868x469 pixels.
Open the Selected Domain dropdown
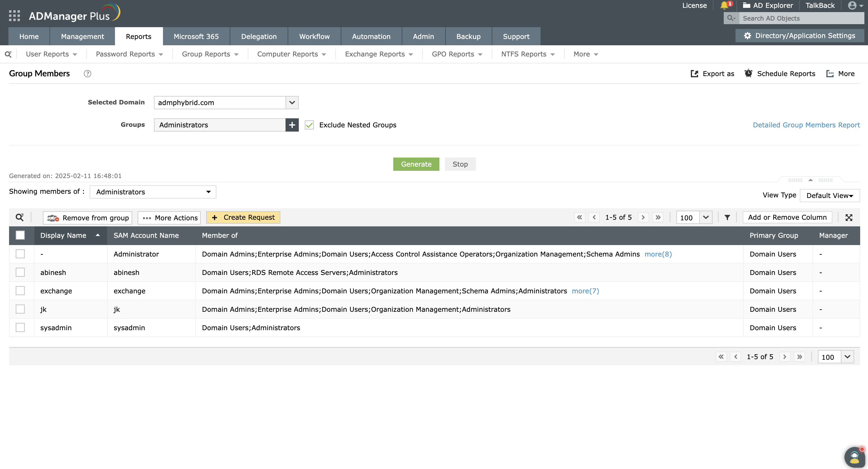click(292, 102)
